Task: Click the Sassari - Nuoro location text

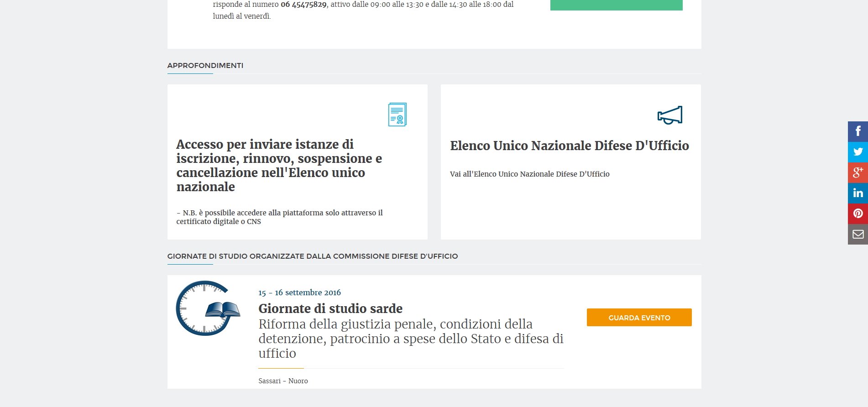Action: [x=283, y=381]
